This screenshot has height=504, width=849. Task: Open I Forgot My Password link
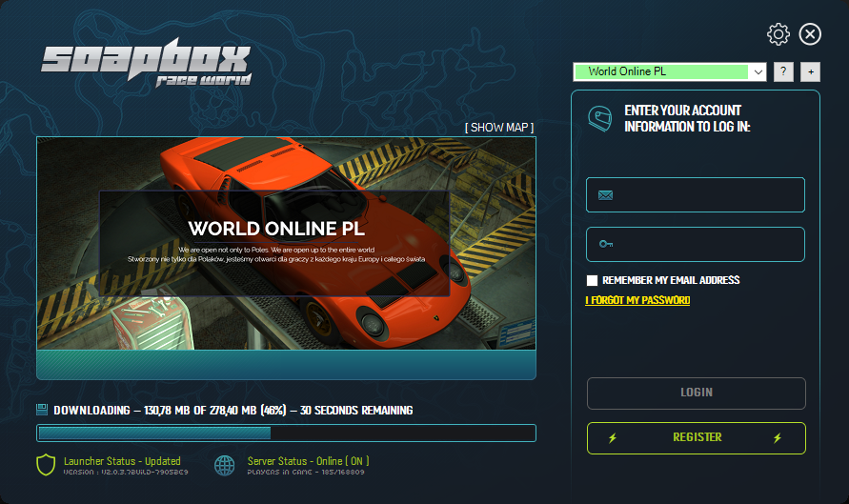(x=637, y=300)
